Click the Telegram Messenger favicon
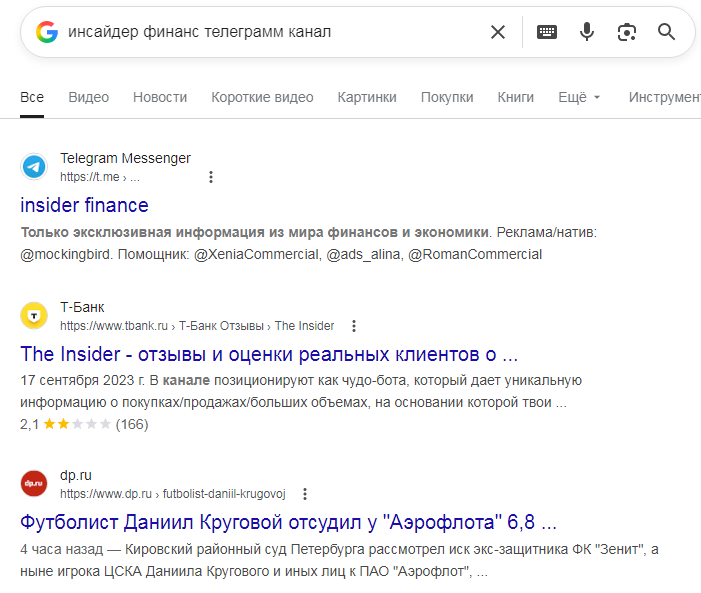The width and height of the screenshot is (701, 593). coord(34,167)
